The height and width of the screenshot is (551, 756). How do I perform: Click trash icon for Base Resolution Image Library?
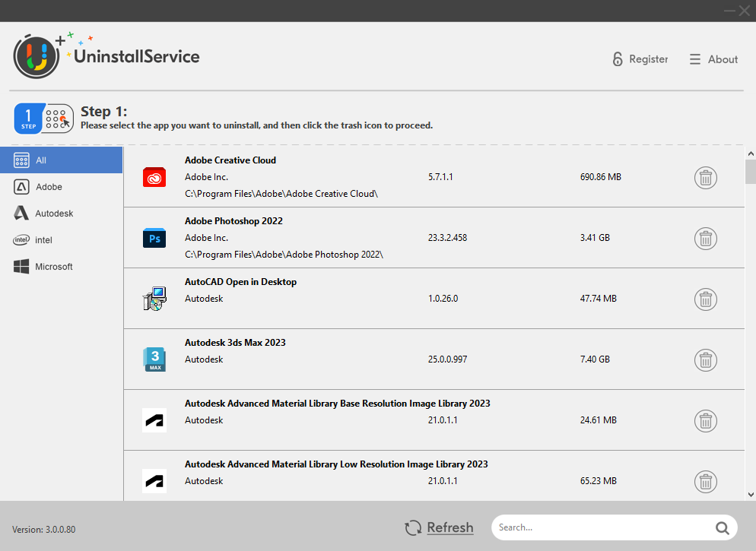pos(705,420)
